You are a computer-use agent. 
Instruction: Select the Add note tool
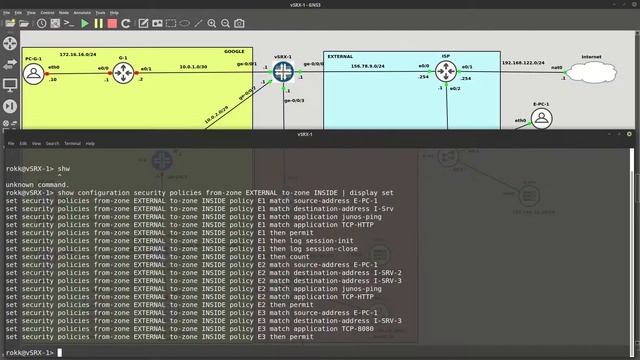click(143, 23)
